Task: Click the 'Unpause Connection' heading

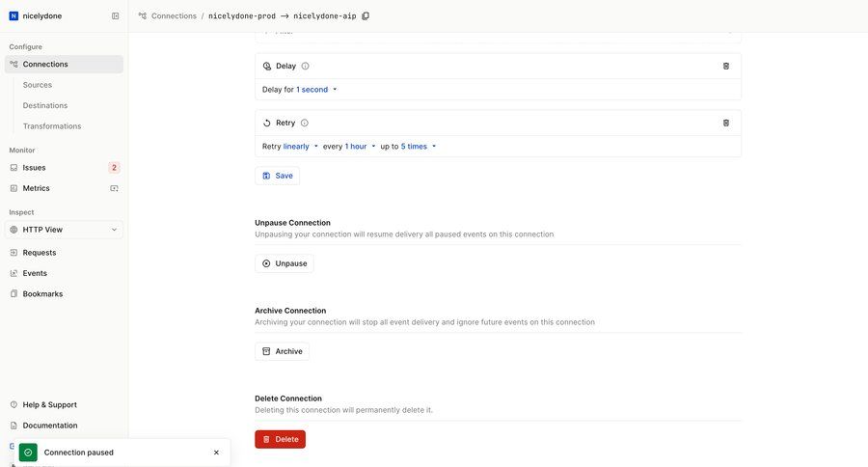Action: pos(293,223)
